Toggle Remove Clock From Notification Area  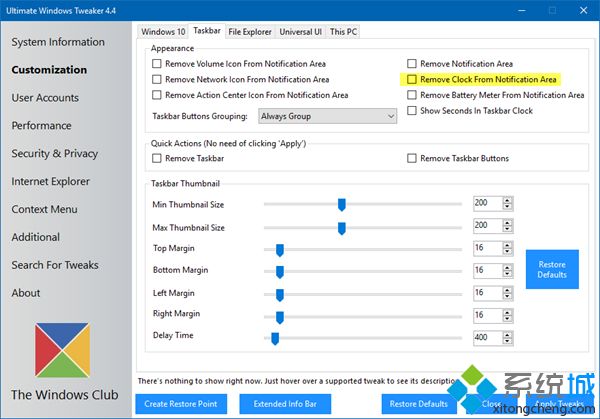point(412,79)
